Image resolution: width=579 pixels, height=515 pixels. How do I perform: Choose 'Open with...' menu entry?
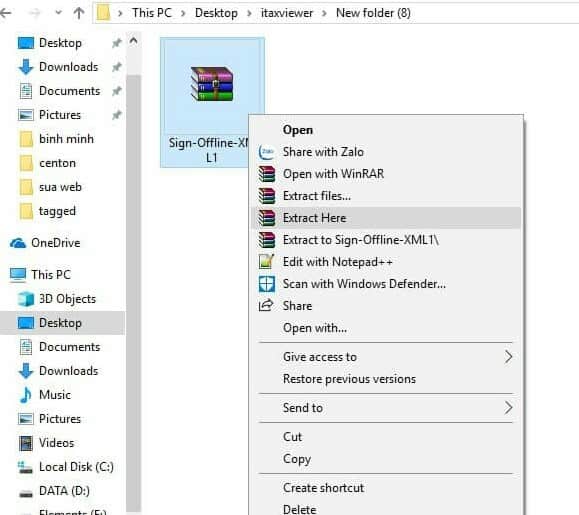pos(386,328)
